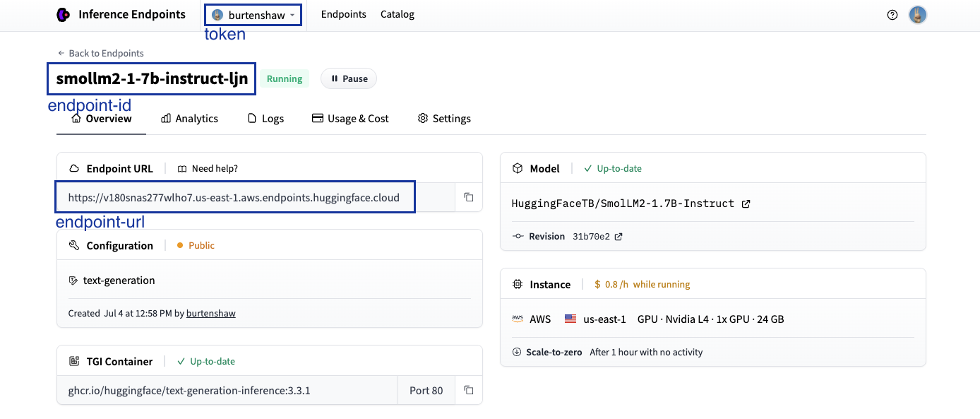Click the TGI Container icon
The width and height of the screenshot is (980, 419).
[x=74, y=361]
